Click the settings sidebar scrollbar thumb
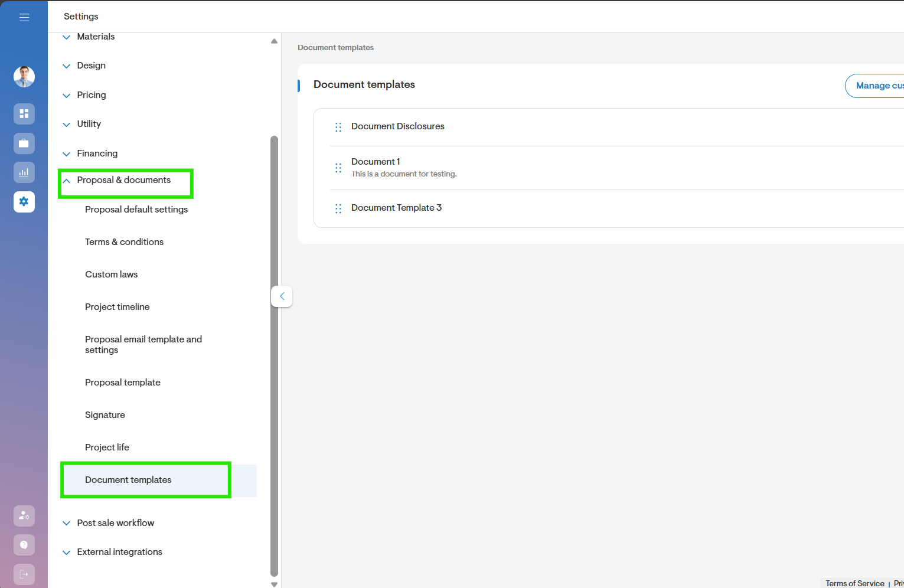Viewport: 904px width, 588px height. 274,356
